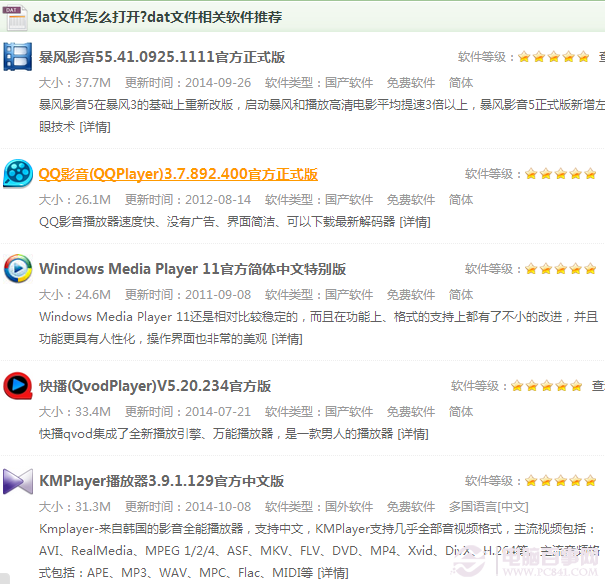Click 软件类型:国外软件 text
The width and height of the screenshot is (605, 584).
coord(319,506)
